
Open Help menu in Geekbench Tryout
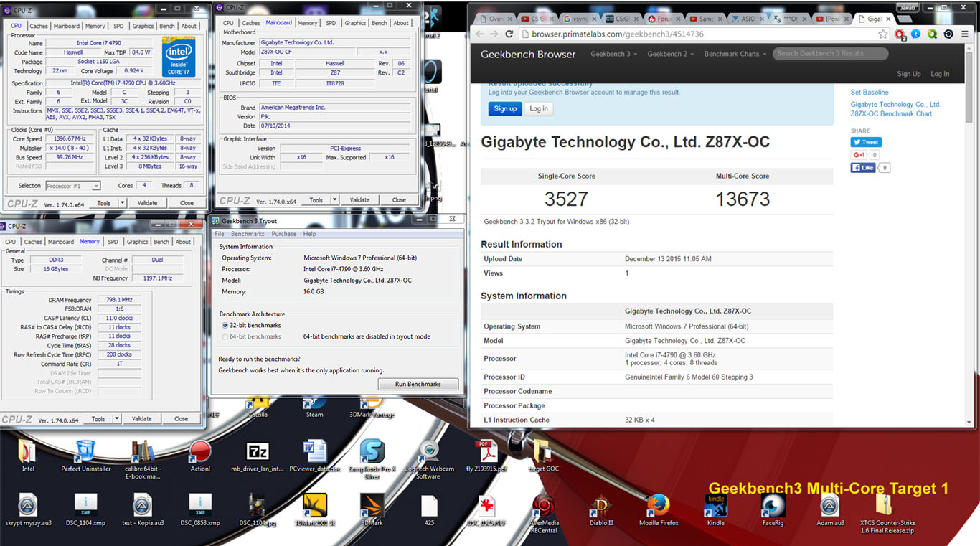click(309, 234)
